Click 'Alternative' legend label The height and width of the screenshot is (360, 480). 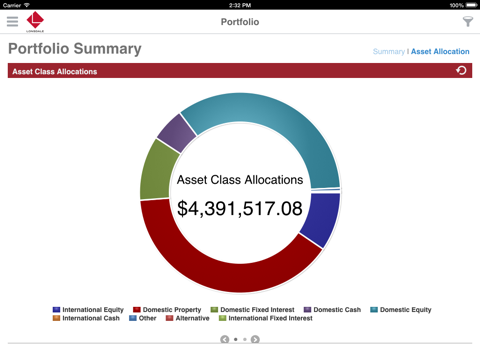tap(192, 318)
